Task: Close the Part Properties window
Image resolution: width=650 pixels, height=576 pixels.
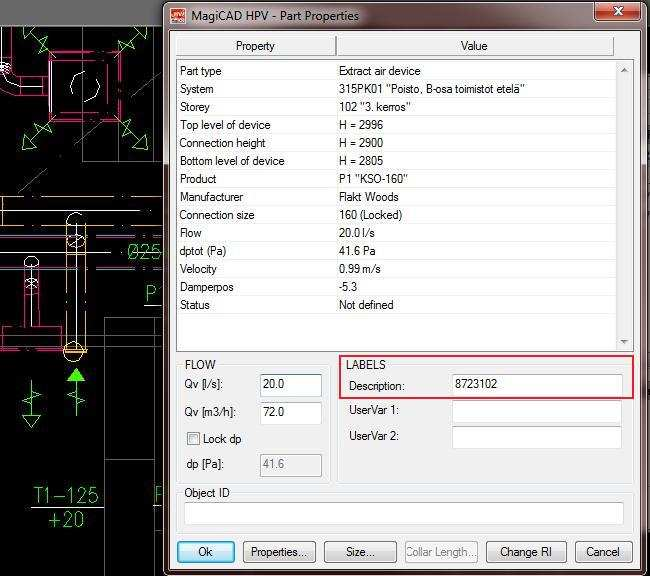Action: coord(618,11)
